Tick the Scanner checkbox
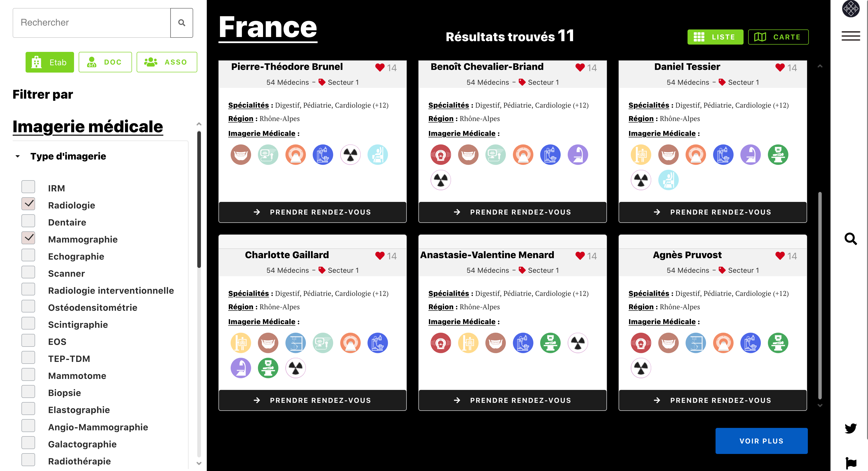 tap(28, 272)
